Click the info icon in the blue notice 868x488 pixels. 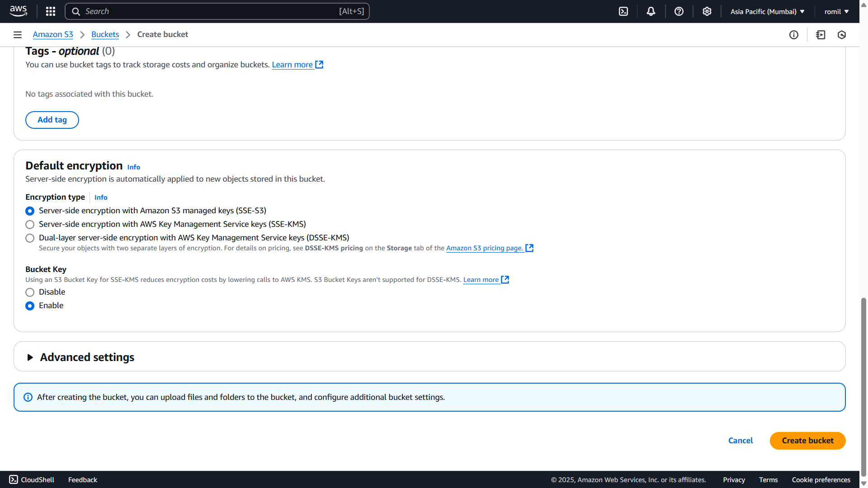point(28,397)
